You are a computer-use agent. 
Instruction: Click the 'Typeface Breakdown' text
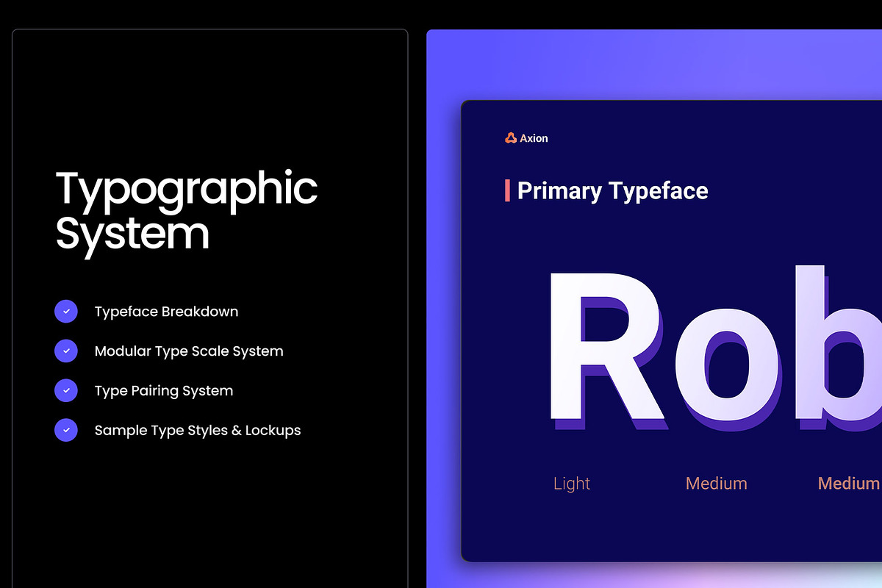pyautogui.click(x=166, y=312)
